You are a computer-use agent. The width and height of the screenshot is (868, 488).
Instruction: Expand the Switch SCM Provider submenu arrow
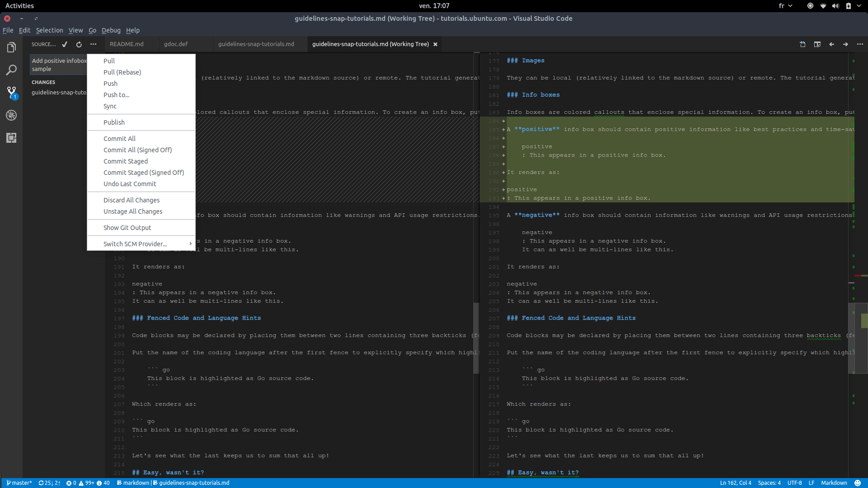(191, 244)
